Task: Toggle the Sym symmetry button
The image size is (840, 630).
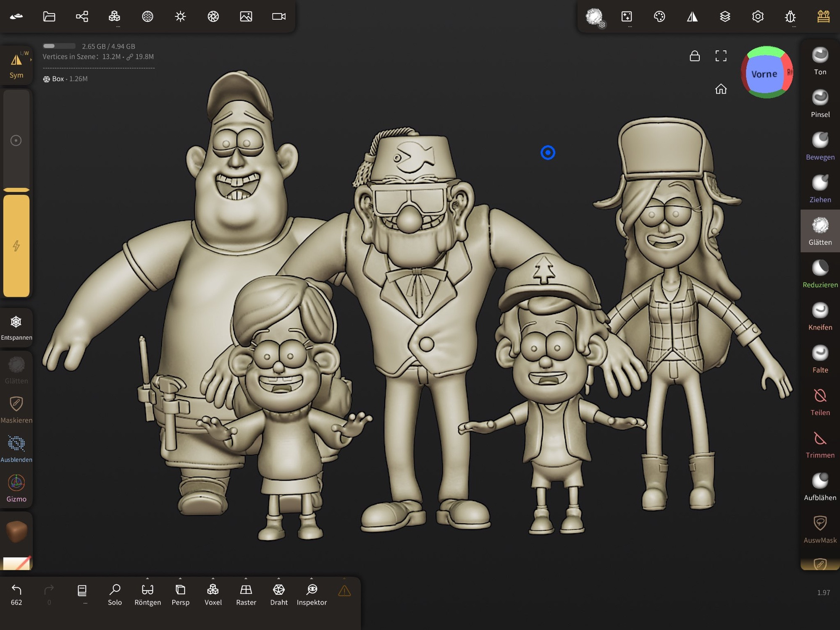Action: pos(16,65)
